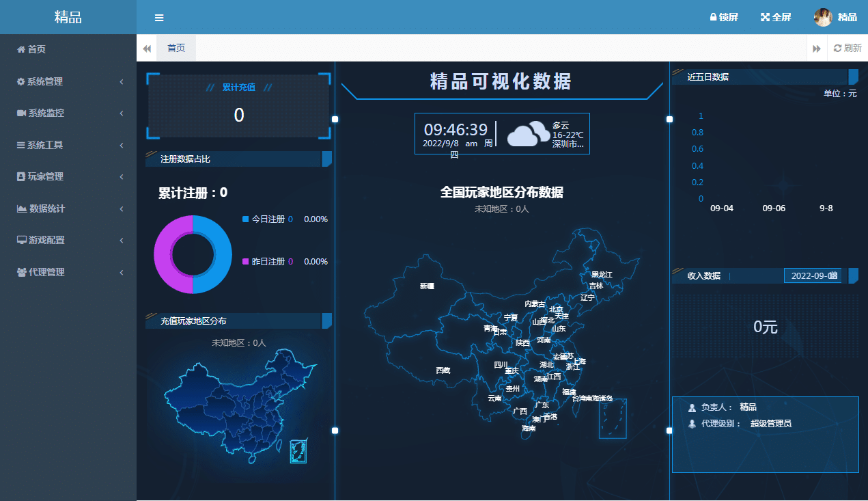Image resolution: width=868 pixels, height=501 pixels.
Task: Click the income data date field
Action: point(813,275)
